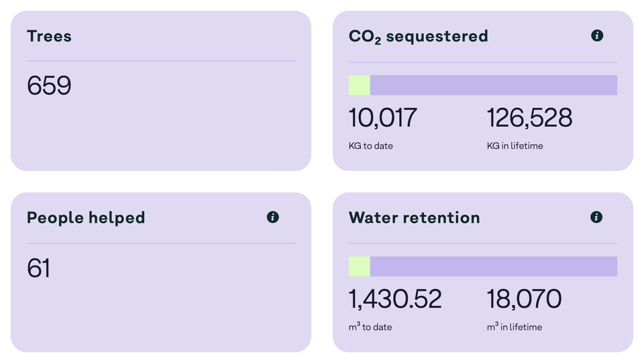This screenshot has width=644, height=362.
Task: Click the 10,017 KG to date value
Action: pyautogui.click(x=382, y=118)
